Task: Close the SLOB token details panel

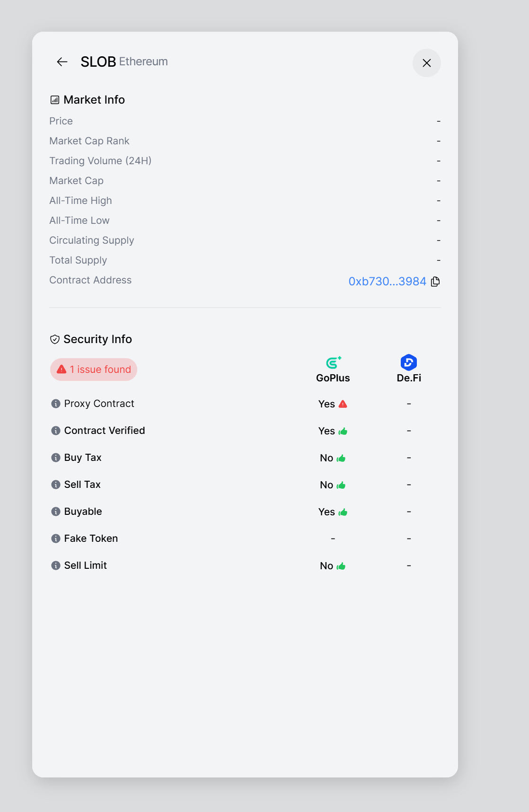Action: pos(427,63)
